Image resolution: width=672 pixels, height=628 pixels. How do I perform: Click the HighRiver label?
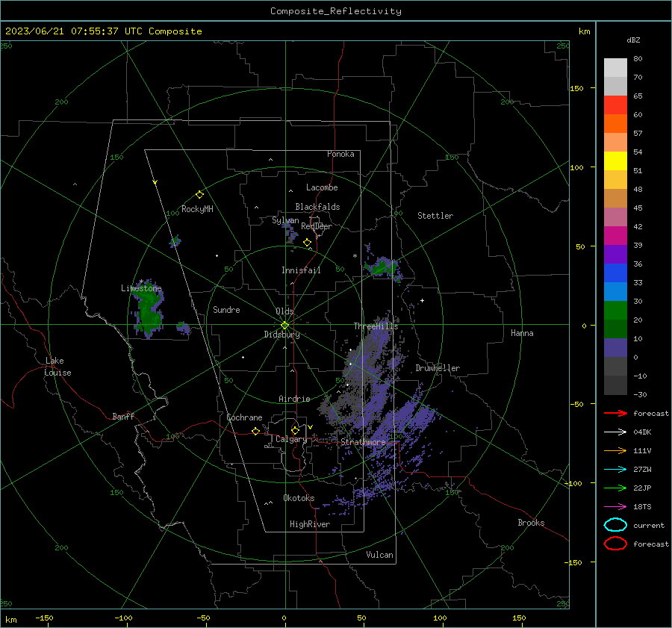tap(310, 524)
